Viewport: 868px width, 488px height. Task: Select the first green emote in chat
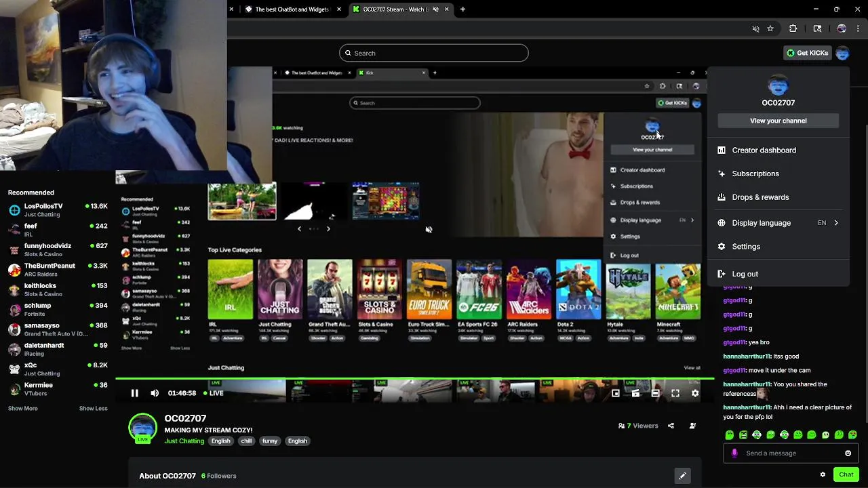[730, 435]
